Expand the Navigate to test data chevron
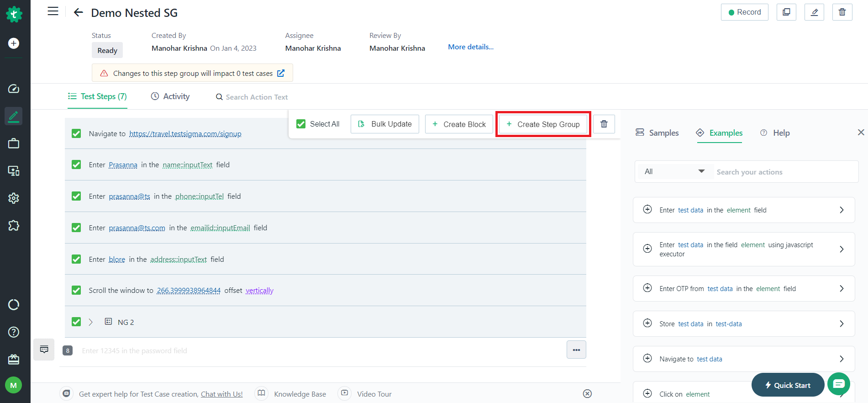Viewport: 868px width, 403px height. [x=842, y=359]
